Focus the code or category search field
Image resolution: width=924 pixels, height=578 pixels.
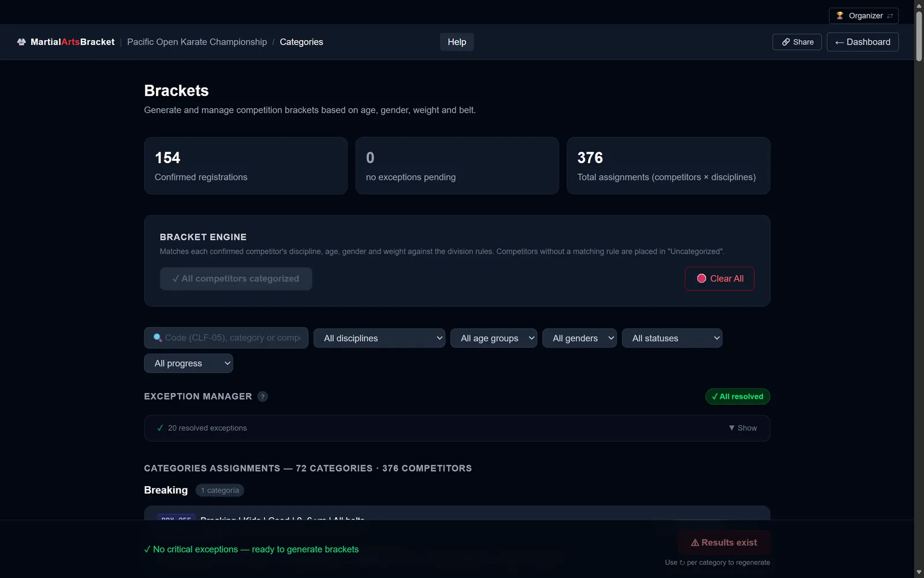pyautogui.click(x=226, y=338)
